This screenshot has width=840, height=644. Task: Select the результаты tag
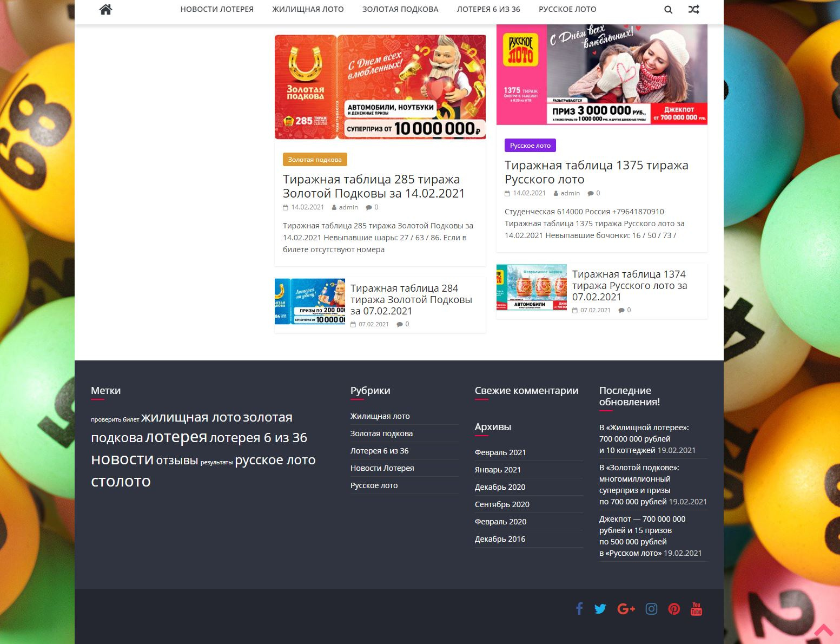click(216, 462)
